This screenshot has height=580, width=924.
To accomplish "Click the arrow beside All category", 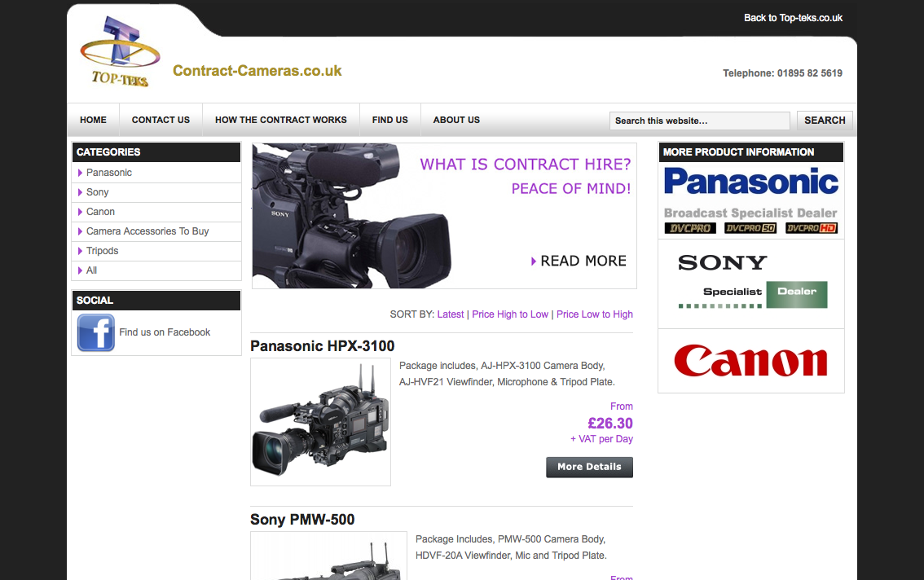I will pos(80,270).
